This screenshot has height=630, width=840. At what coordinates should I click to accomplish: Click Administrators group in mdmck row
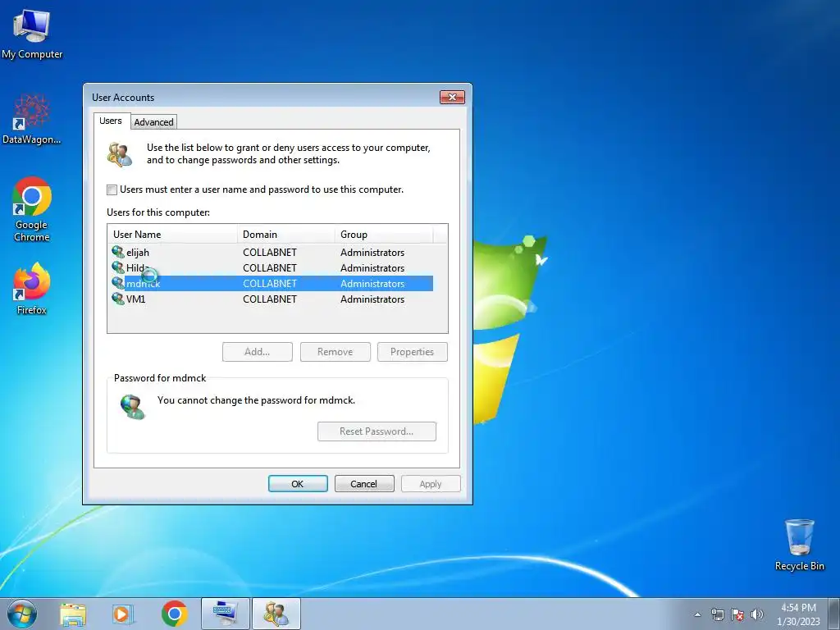(x=372, y=283)
